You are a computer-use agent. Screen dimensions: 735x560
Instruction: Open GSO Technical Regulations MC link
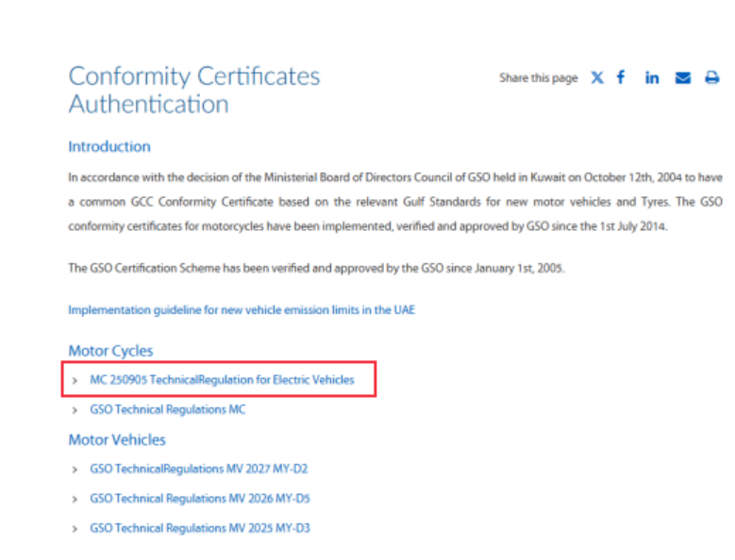coord(168,410)
